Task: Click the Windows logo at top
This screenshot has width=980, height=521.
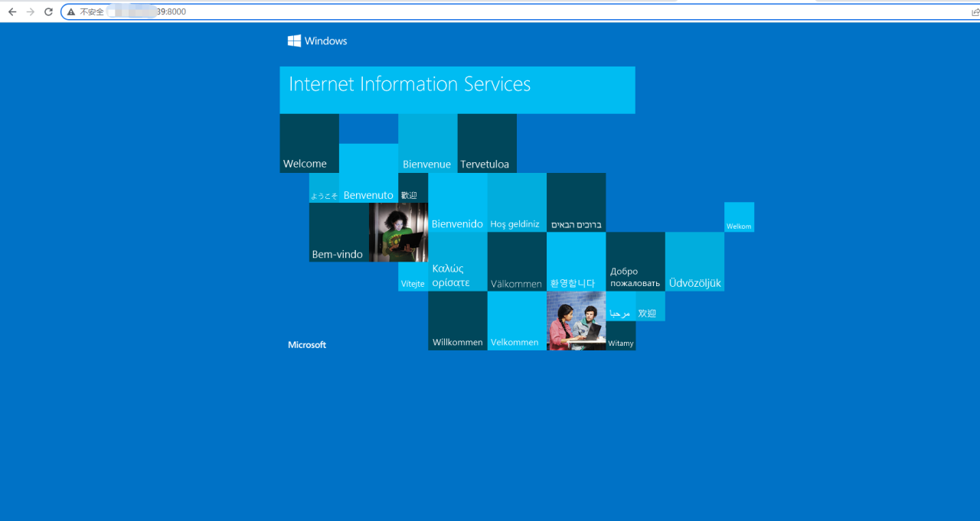Action: pos(318,41)
